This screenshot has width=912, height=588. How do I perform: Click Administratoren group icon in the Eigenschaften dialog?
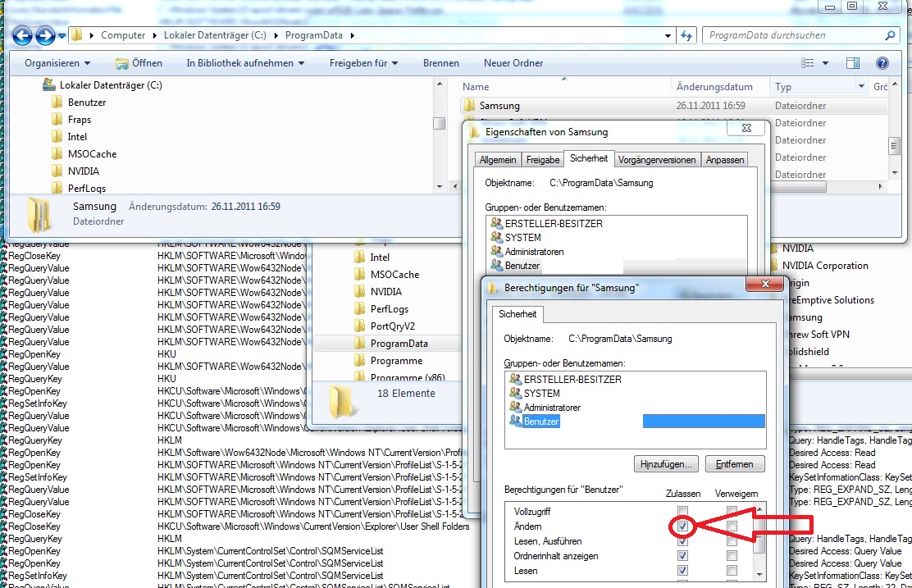[496, 251]
